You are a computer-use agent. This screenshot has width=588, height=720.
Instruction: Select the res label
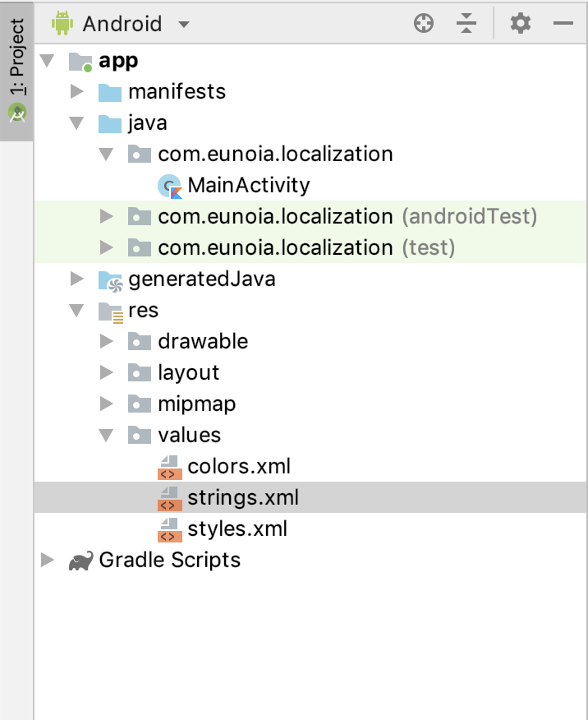pyautogui.click(x=144, y=311)
